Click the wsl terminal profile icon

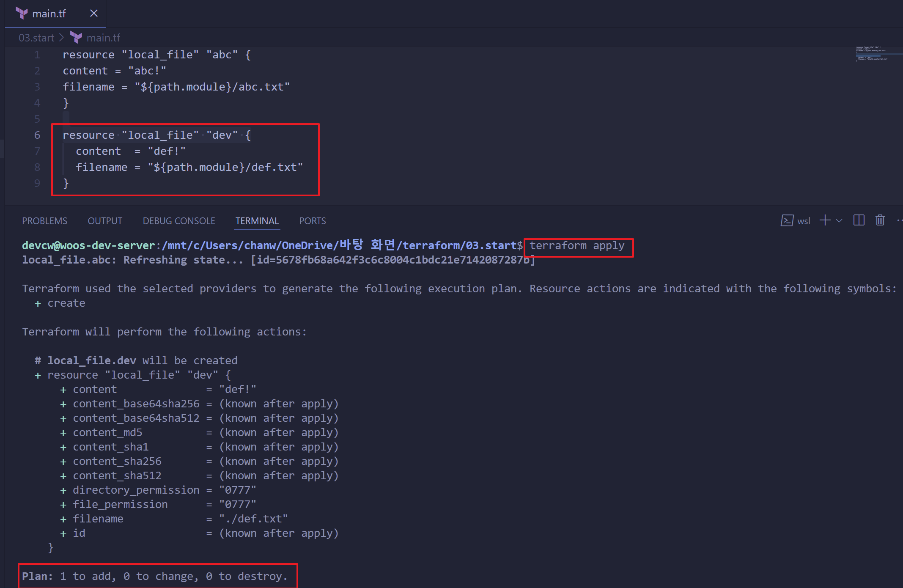(x=787, y=220)
